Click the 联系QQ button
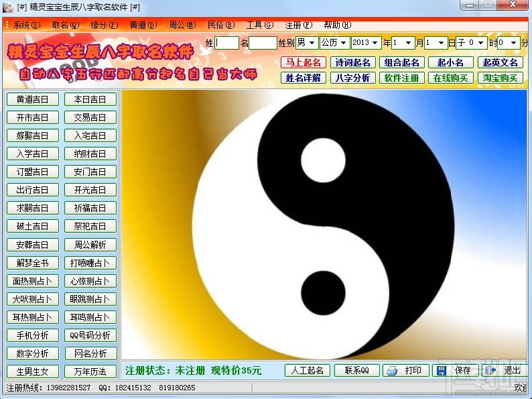 click(357, 370)
